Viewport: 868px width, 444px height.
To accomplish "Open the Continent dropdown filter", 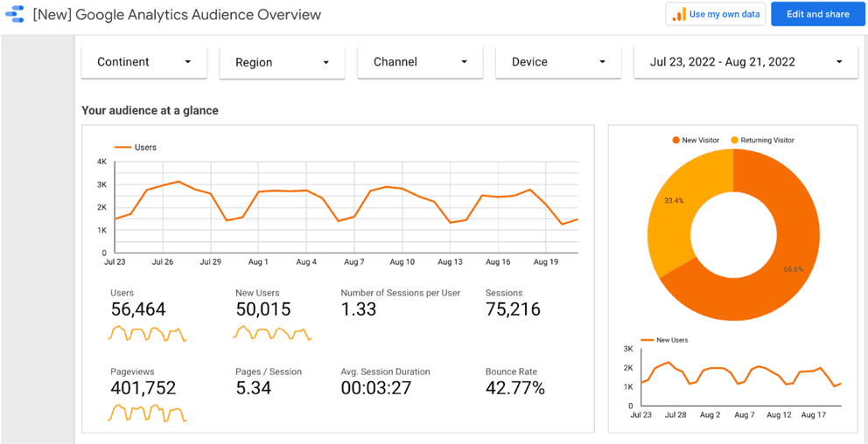I will pyautogui.click(x=143, y=62).
